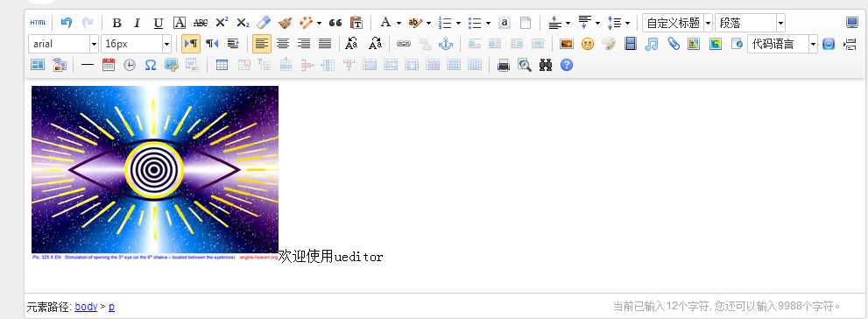This screenshot has height=319, width=868.
Task: Click the undo arrow icon
Action: pyautogui.click(x=67, y=23)
